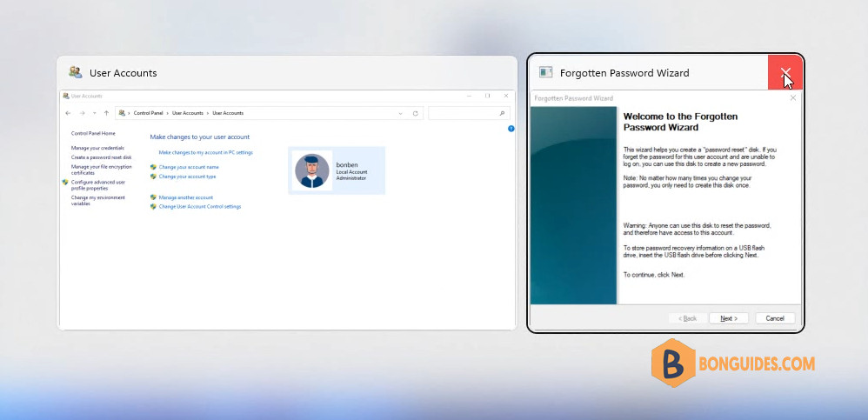Close the inner Forgotten Password Wizard dialog
868x420 pixels.
[792, 98]
